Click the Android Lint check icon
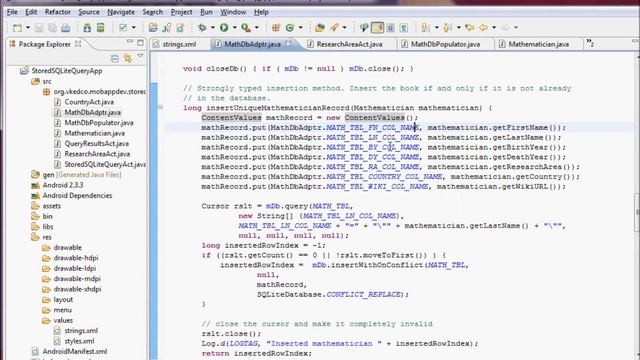 [122, 28]
